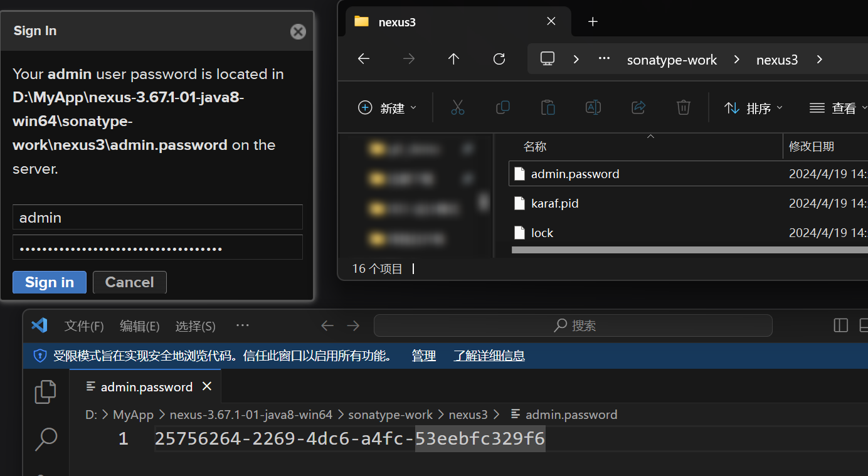
Task: Click the 了解详细信息 link
Action: click(489, 356)
